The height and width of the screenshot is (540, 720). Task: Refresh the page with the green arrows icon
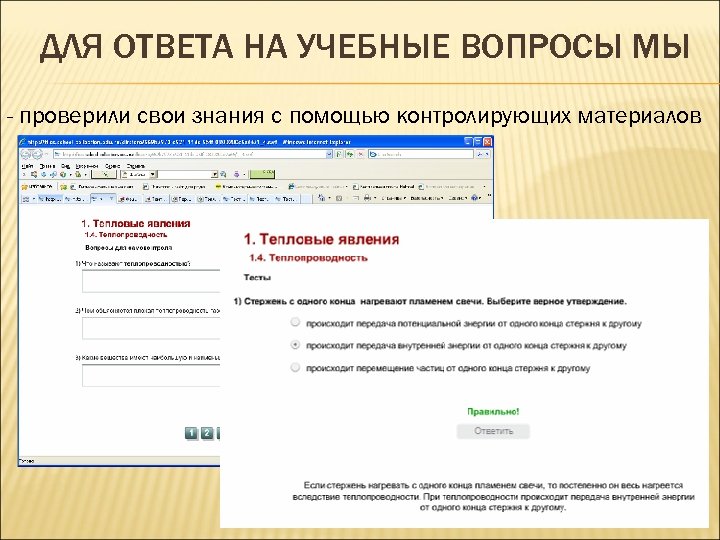tap(350, 154)
